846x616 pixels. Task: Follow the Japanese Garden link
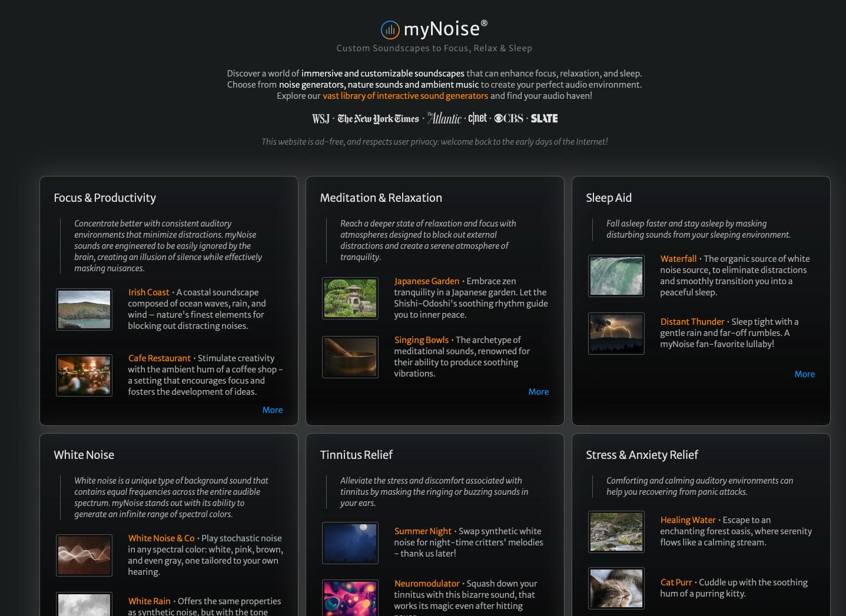pos(427,281)
